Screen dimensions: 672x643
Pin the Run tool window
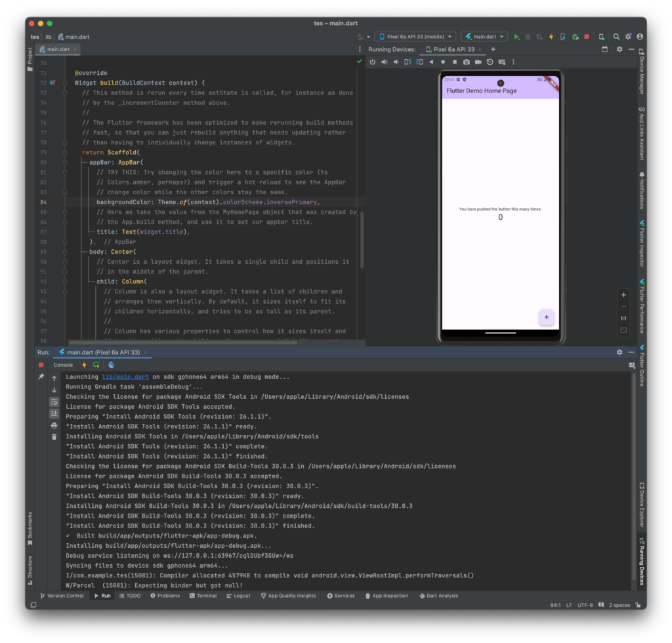(41, 377)
